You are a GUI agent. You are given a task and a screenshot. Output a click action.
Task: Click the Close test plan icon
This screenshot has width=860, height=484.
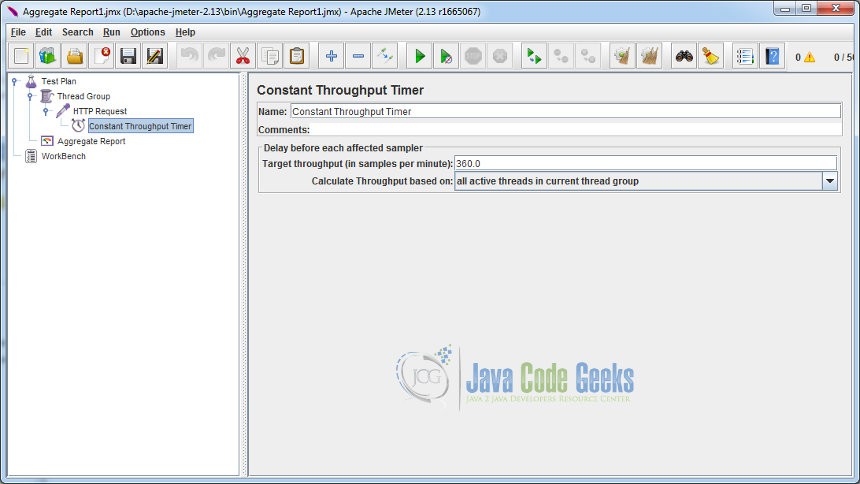101,56
